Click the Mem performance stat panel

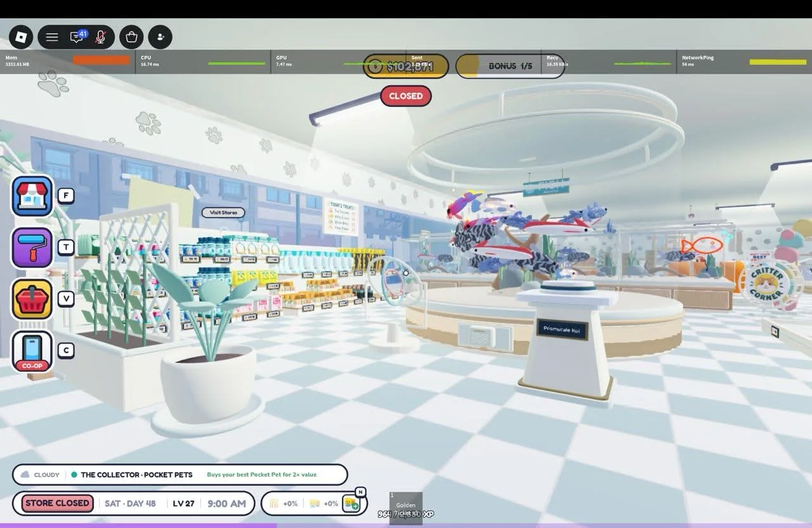click(x=67, y=61)
